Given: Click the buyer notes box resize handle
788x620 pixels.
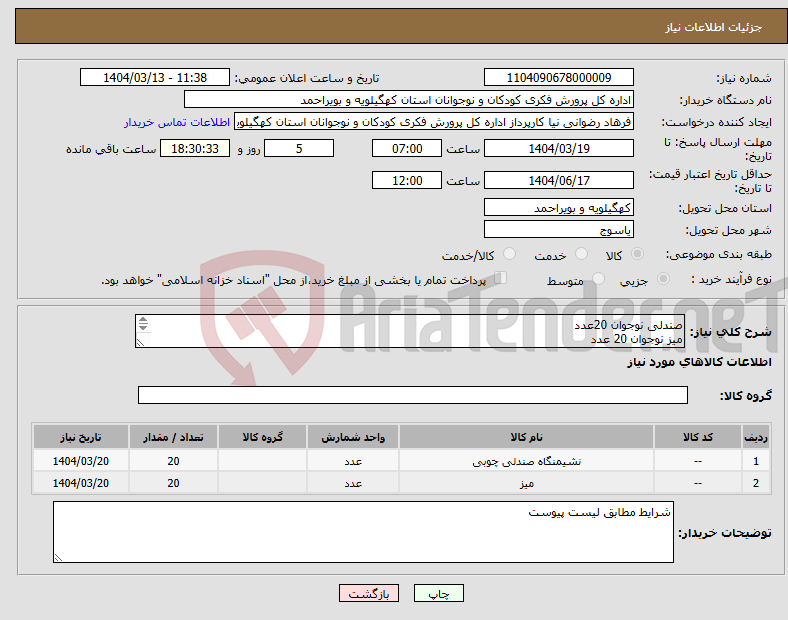Looking at the screenshot, I should click(58, 558).
